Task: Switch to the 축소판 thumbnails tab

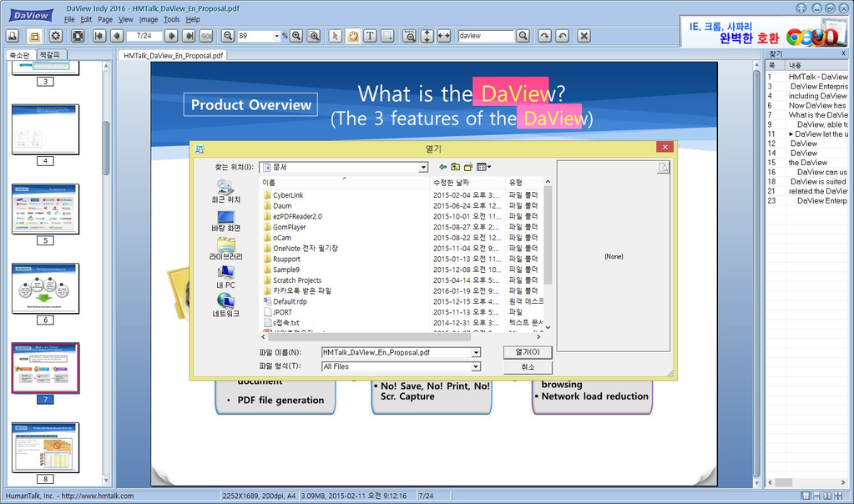Action: [x=20, y=55]
